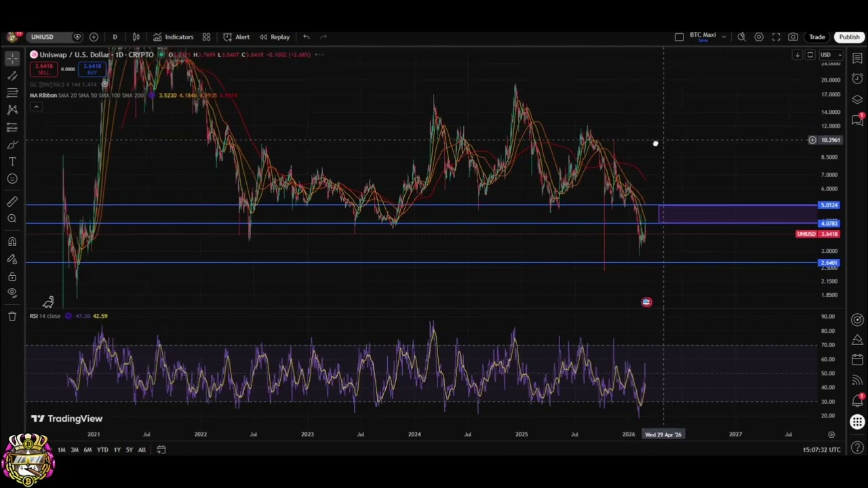Set range to 3M

point(74,450)
